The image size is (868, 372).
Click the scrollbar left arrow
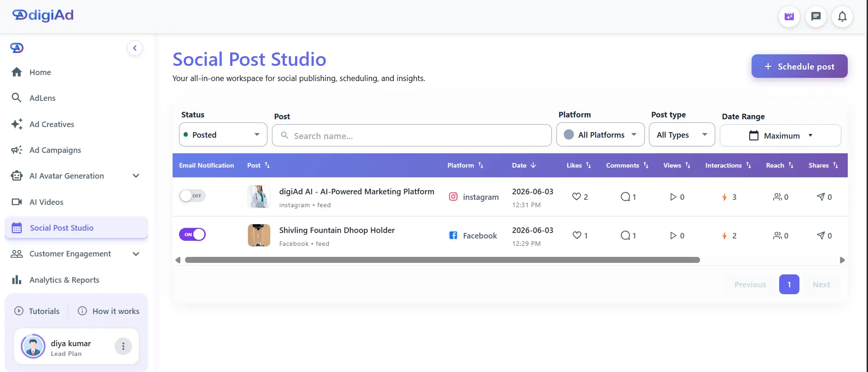pos(178,260)
